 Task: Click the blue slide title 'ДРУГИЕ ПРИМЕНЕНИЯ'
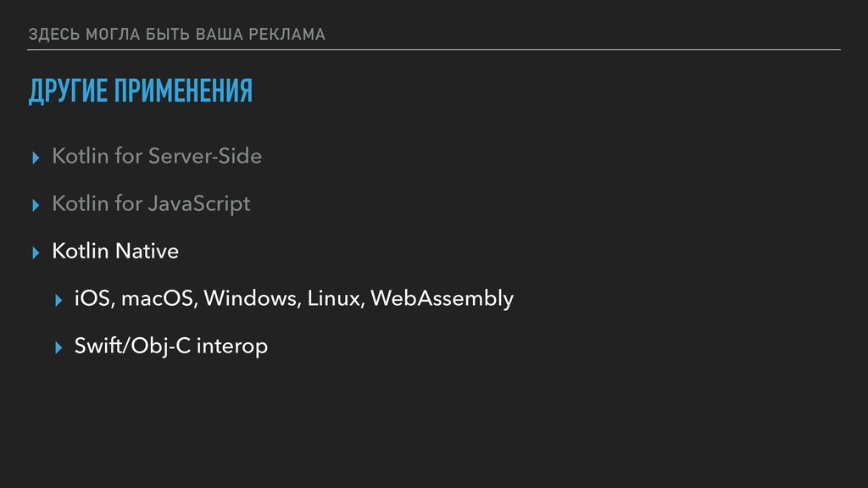(x=140, y=91)
